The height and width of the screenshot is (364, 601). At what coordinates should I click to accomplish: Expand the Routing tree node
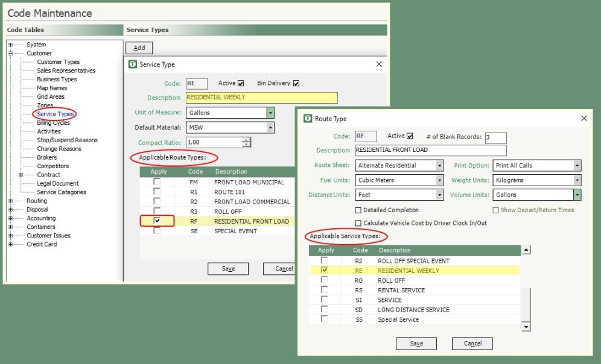[x=10, y=201]
